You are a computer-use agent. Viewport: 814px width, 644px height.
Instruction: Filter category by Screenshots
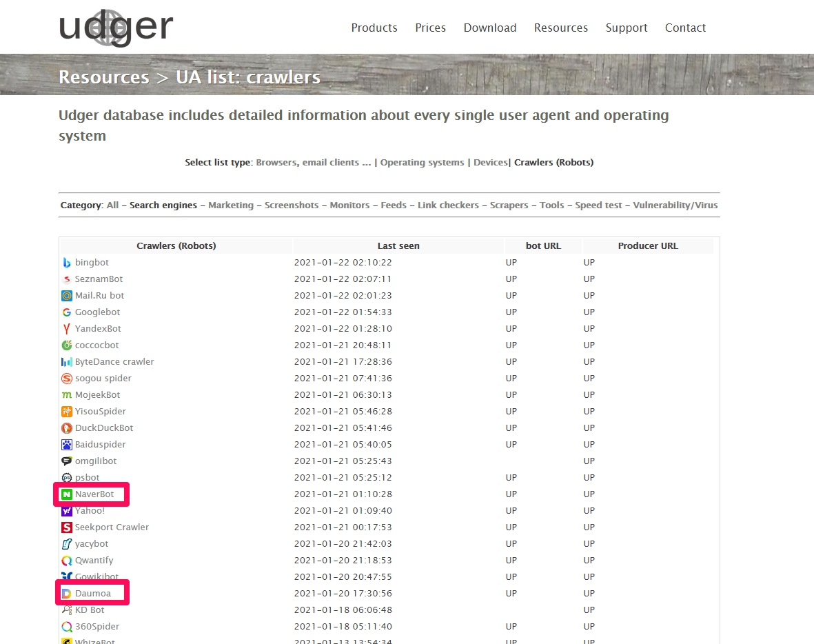point(292,205)
